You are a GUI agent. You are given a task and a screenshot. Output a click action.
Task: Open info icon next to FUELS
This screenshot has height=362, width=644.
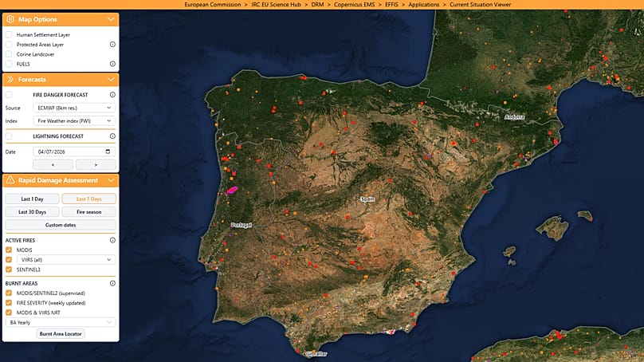[x=112, y=64]
